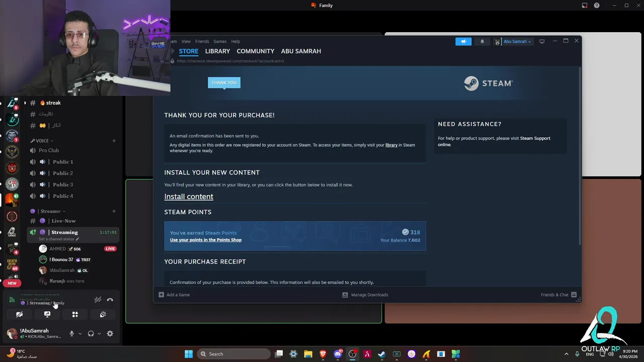
Task: Open the Help menu in Steam
Action: tap(235, 41)
